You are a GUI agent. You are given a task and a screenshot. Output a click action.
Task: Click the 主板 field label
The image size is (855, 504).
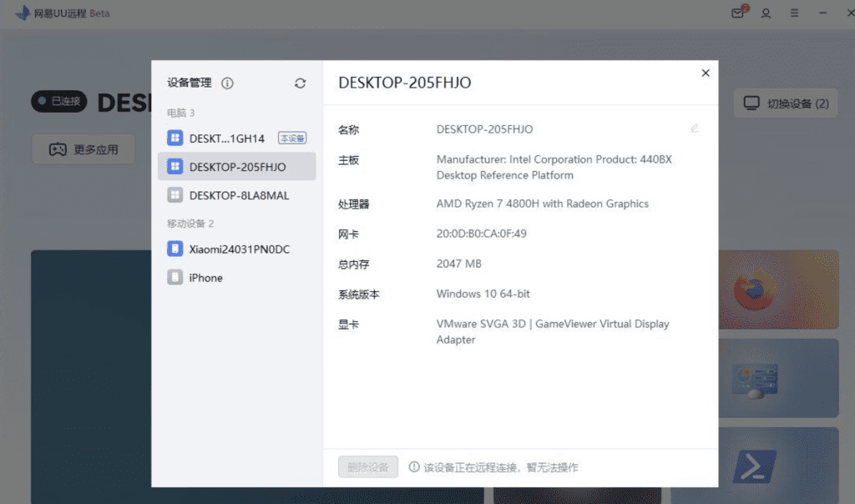(348, 160)
